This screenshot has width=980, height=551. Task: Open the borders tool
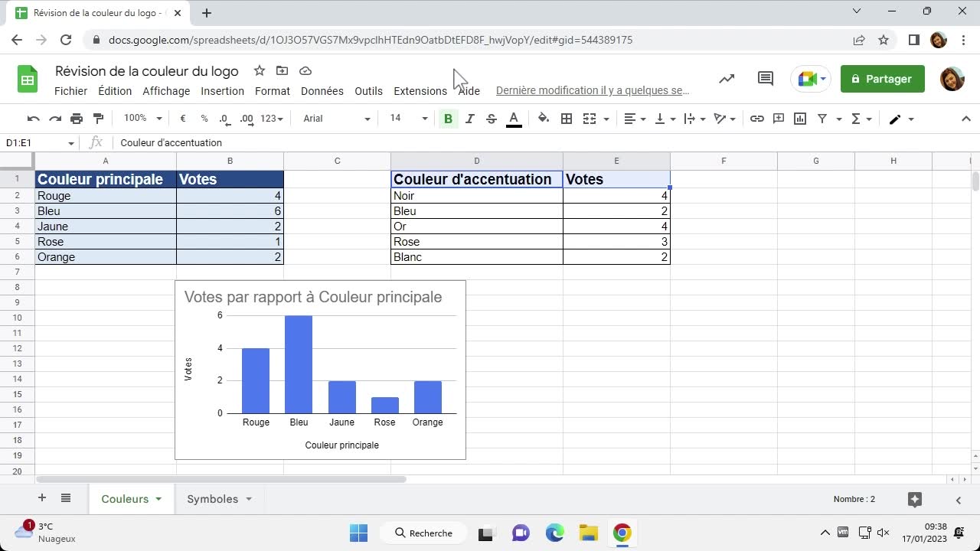coord(567,119)
